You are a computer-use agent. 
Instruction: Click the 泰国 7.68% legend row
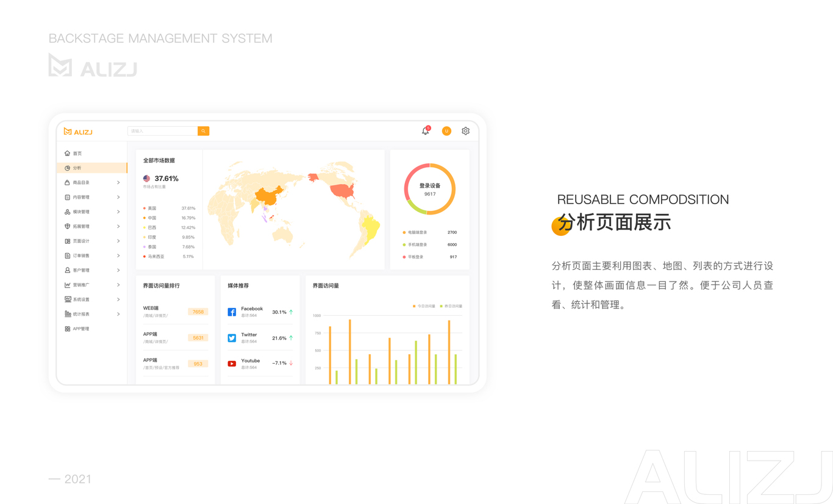[x=170, y=247]
